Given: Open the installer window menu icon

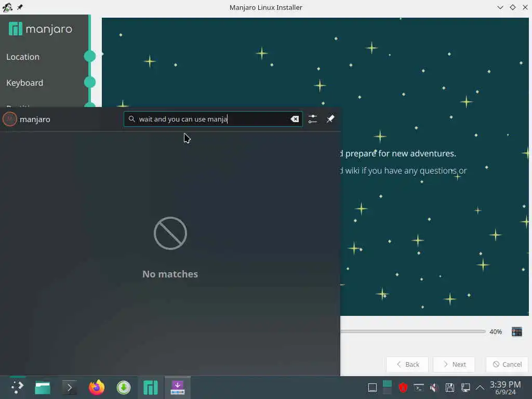Looking at the screenshot, I should click(7, 7).
